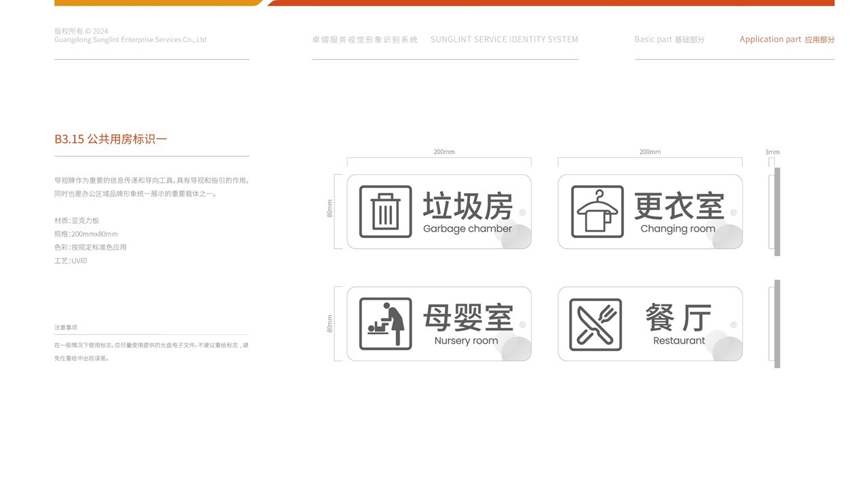Click the 注意事项 notes heading
The height and width of the screenshot is (488, 868).
click(x=66, y=326)
